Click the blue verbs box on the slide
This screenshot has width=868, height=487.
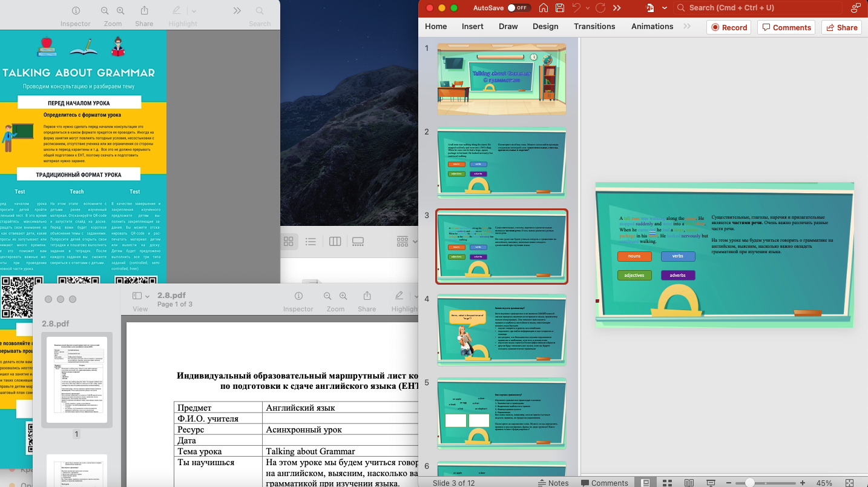[678, 256]
